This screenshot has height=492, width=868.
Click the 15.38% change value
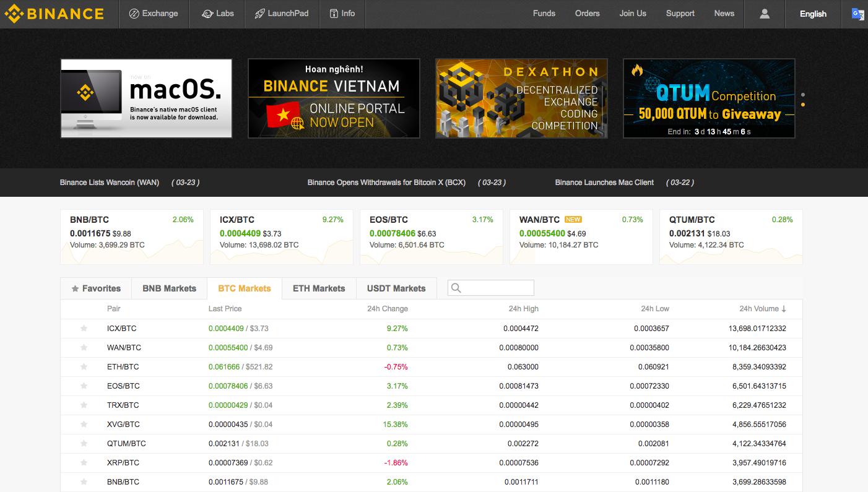pos(396,425)
